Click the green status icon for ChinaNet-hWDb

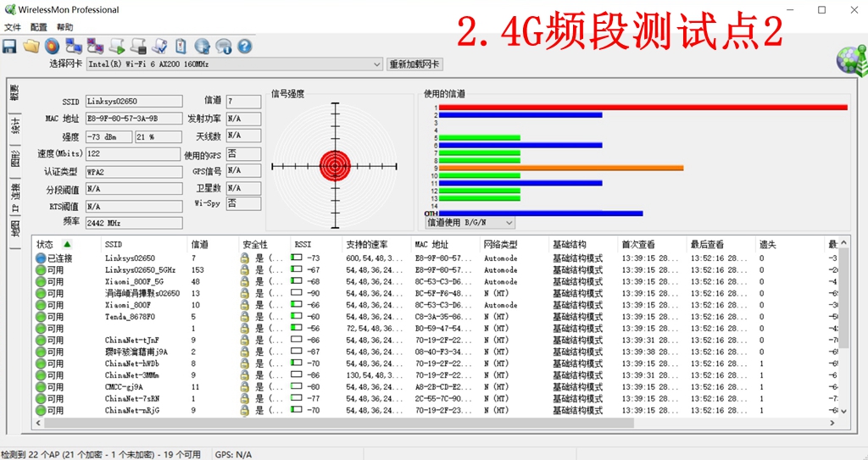tap(41, 363)
